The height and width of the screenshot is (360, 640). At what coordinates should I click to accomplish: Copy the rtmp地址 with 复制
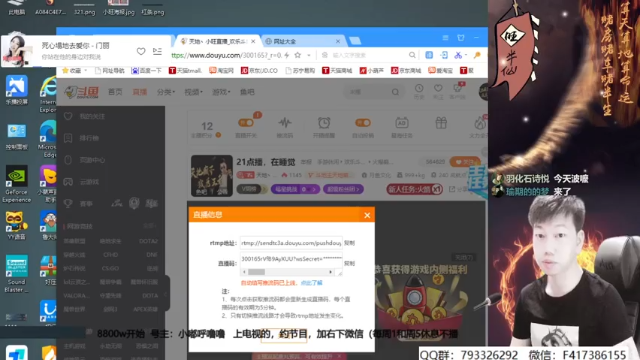point(349,243)
